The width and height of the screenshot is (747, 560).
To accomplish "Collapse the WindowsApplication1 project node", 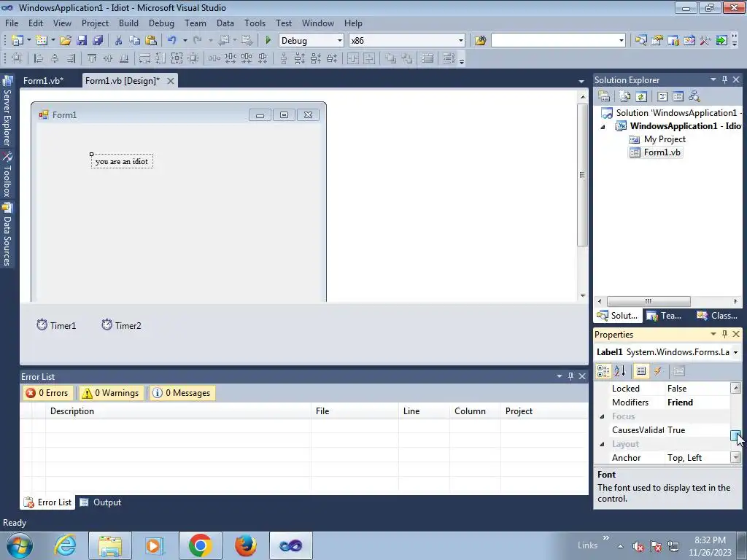I will click(x=603, y=127).
